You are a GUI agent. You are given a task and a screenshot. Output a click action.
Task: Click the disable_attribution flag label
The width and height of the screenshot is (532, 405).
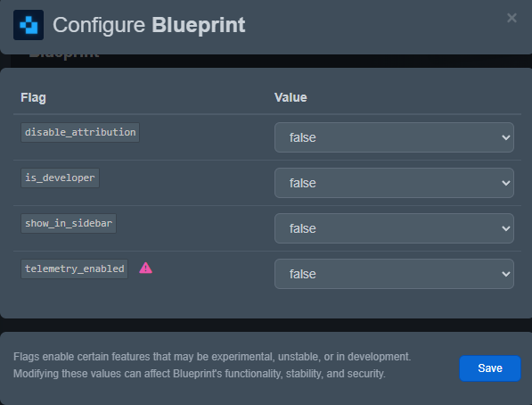click(80, 133)
